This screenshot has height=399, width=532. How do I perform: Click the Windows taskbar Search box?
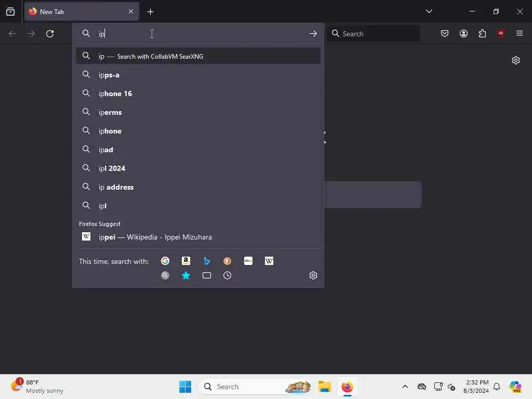[x=255, y=387]
